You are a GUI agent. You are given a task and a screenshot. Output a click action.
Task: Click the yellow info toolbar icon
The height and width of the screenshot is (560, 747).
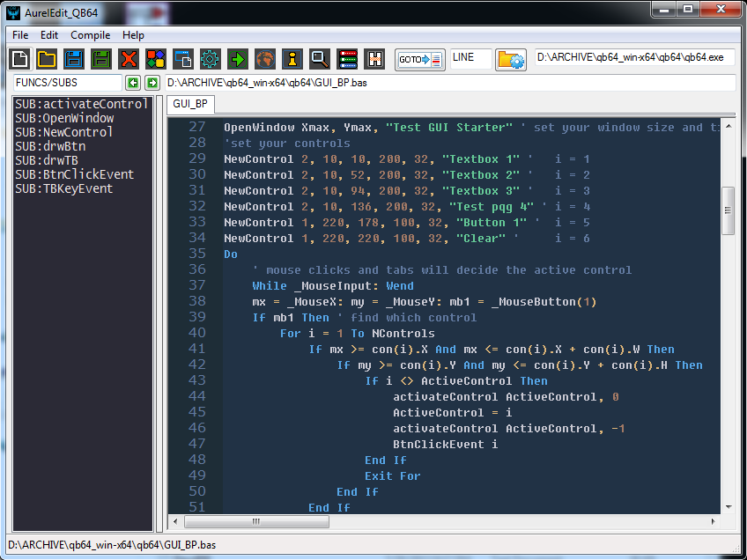click(292, 60)
